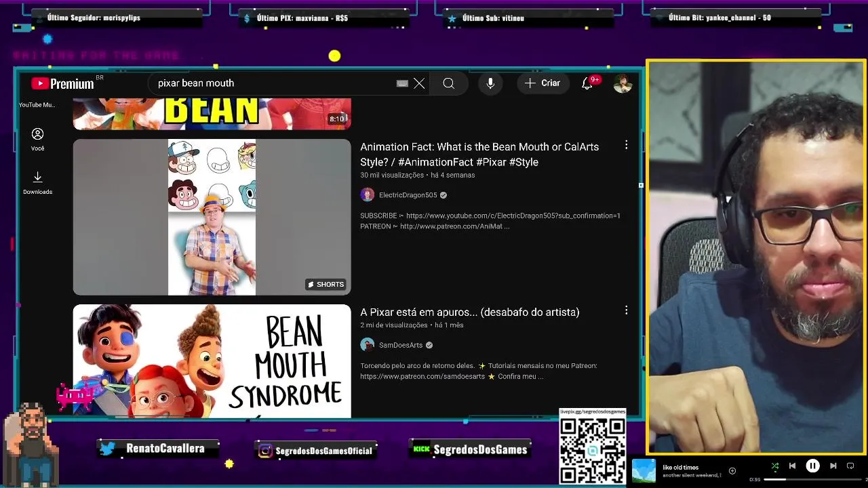
Task: Open more options for 'A Pixar está em apuros'
Action: pyautogui.click(x=626, y=310)
